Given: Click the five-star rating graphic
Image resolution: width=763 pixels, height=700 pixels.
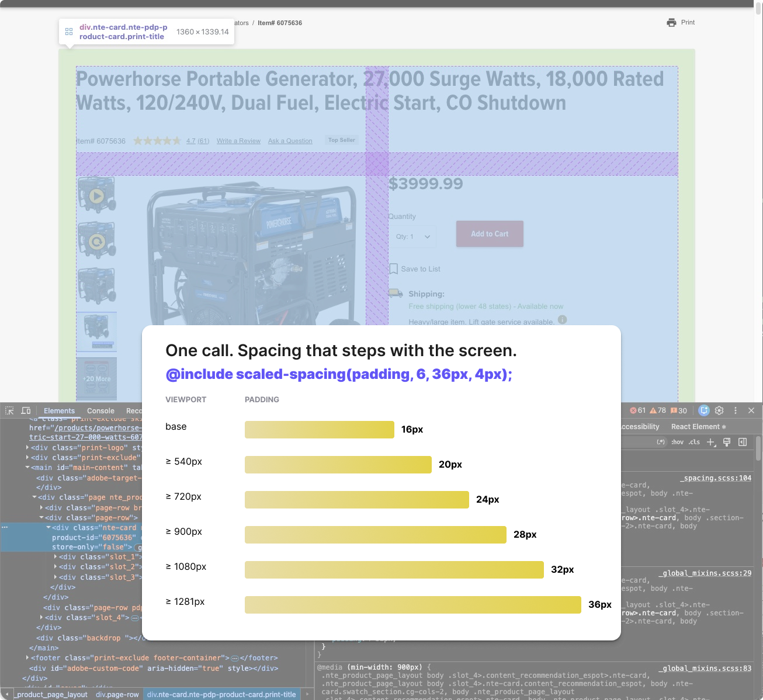Looking at the screenshot, I should (x=157, y=141).
